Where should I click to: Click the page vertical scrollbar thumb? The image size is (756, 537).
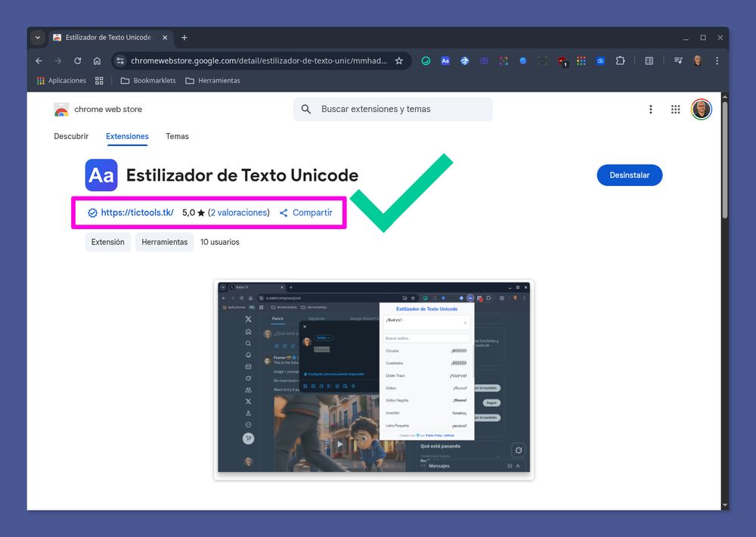pos(725,160)
